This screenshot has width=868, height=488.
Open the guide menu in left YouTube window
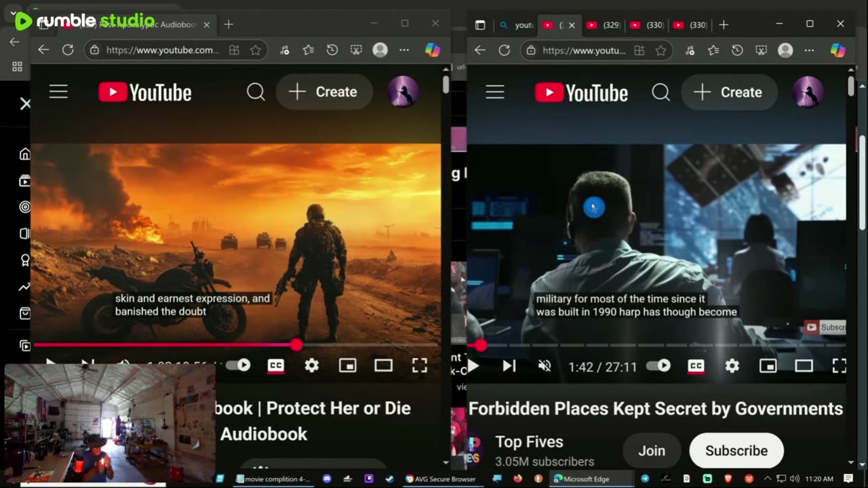[x=58, y=92]
